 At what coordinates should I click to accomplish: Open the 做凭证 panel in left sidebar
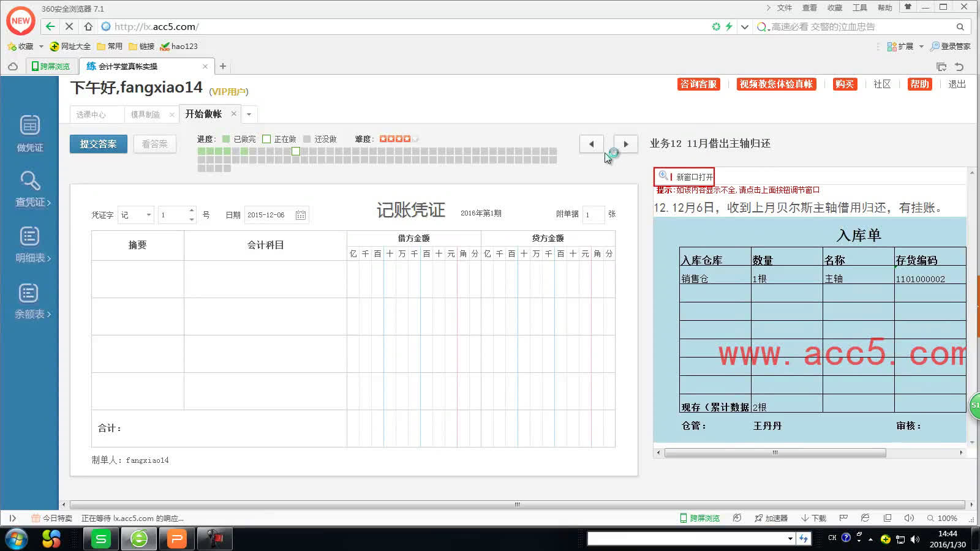(29, 133)
